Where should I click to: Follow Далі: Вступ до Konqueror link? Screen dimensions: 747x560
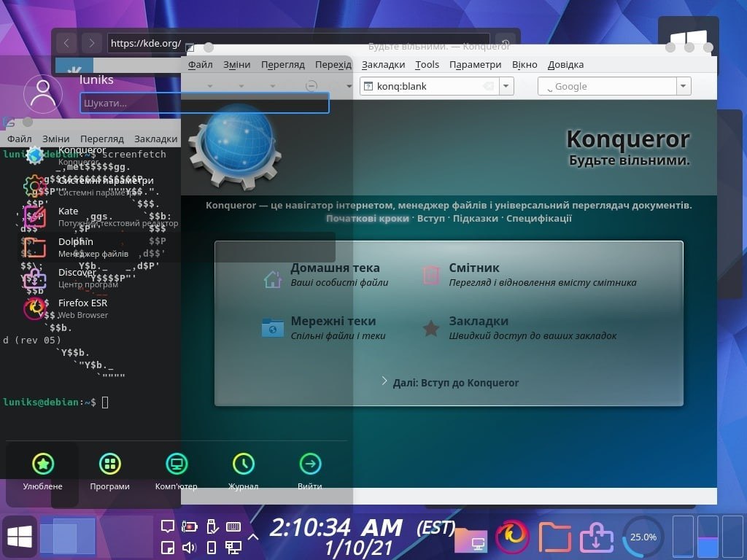[x=455, y=382]
